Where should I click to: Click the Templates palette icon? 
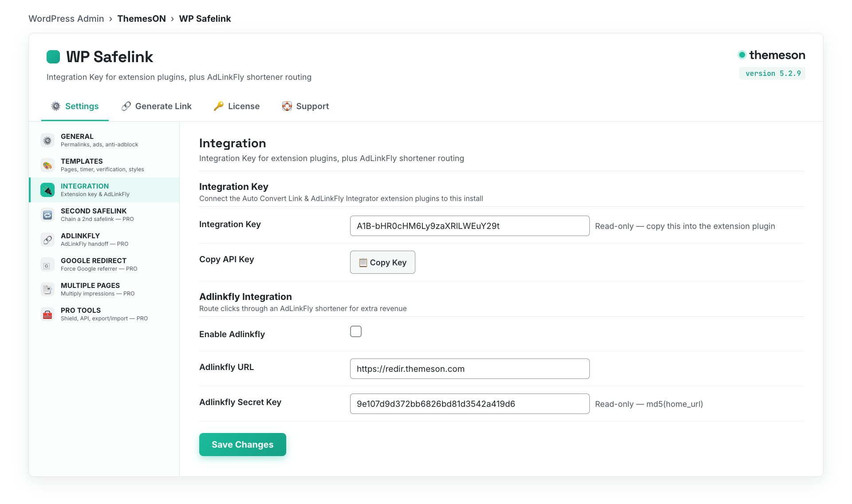coord(47,165)
